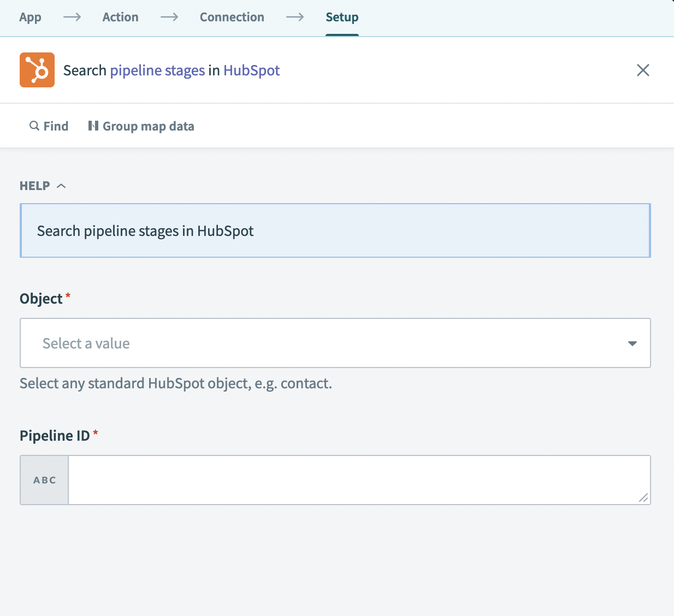Click the HubSpot link in the title
Viewport: 674px width, 616px height.
pyautogui.click(x=251, y=70)
